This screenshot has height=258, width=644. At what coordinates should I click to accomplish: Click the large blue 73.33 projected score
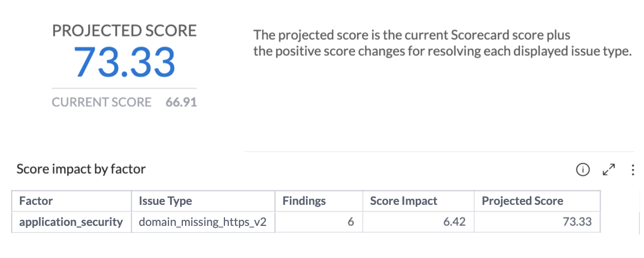[125, 62]
